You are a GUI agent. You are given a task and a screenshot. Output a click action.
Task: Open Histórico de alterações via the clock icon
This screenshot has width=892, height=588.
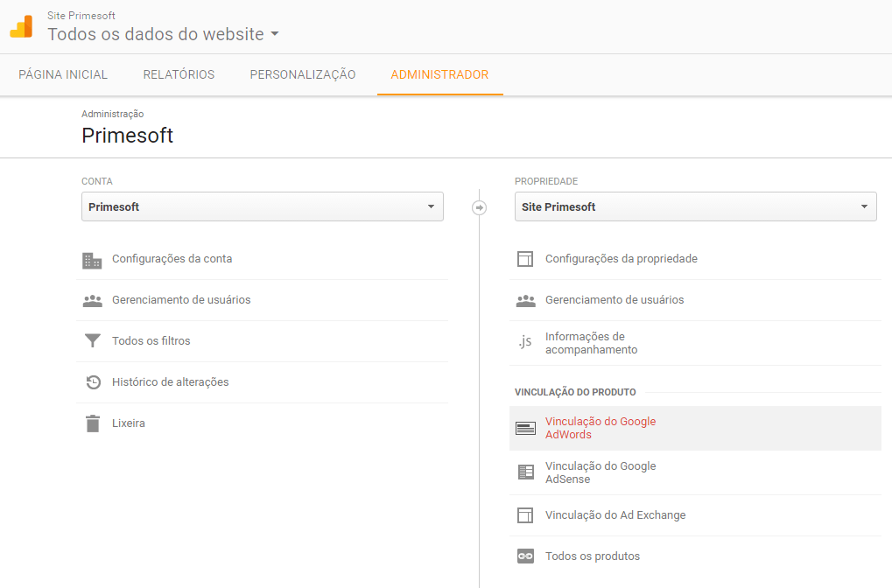tap(93, 381)
